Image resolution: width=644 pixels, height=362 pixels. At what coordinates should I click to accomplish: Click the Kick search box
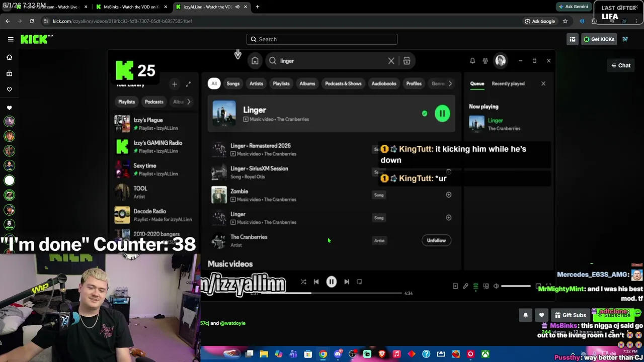tap(322, 39)
